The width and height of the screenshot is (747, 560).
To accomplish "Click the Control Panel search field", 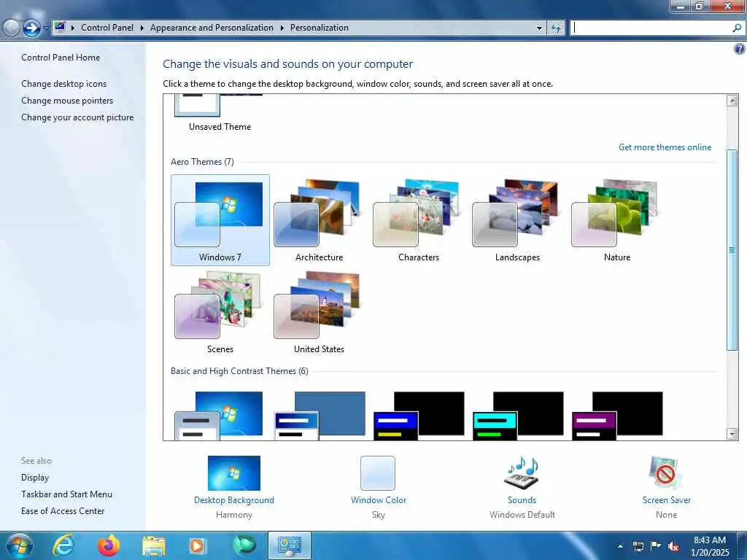I will [651, 28].
